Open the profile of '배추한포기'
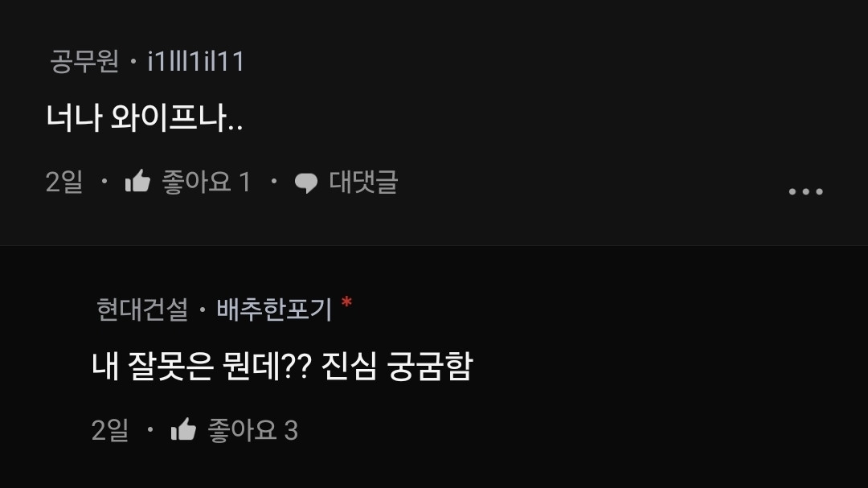Image resolution: width=868 pixels, height=488 pixels. (x=274, y=309)
